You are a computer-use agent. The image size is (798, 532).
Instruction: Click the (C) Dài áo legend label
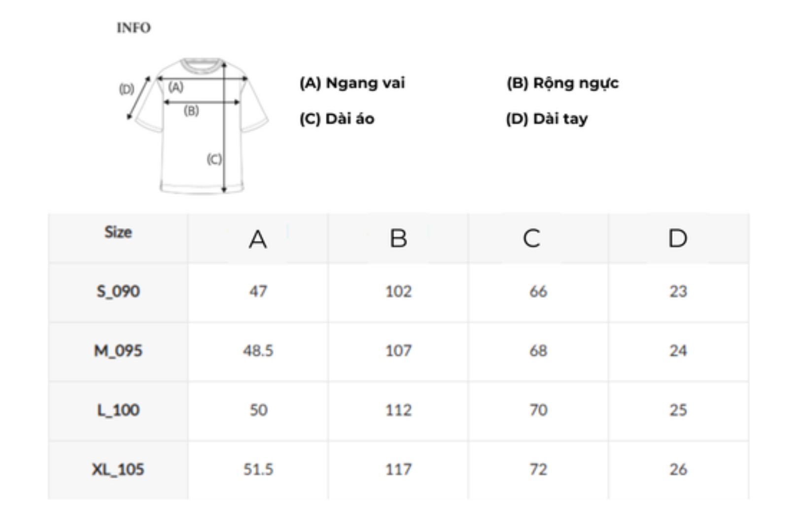[x=337, y=119]
